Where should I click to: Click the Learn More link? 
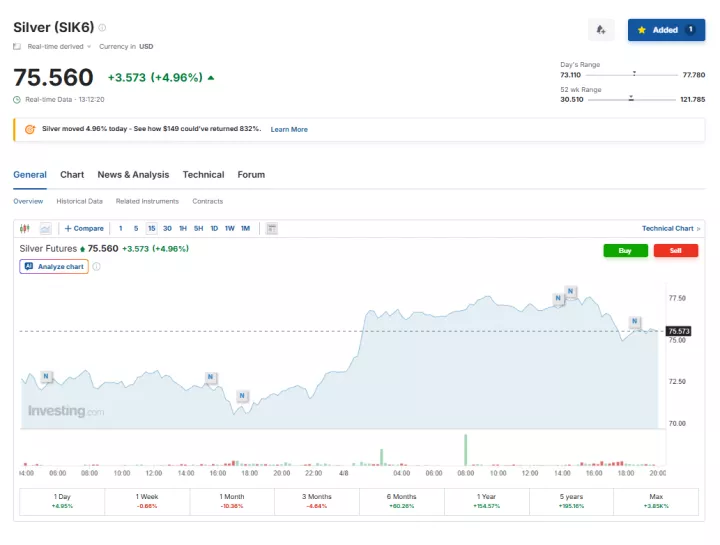289,129
